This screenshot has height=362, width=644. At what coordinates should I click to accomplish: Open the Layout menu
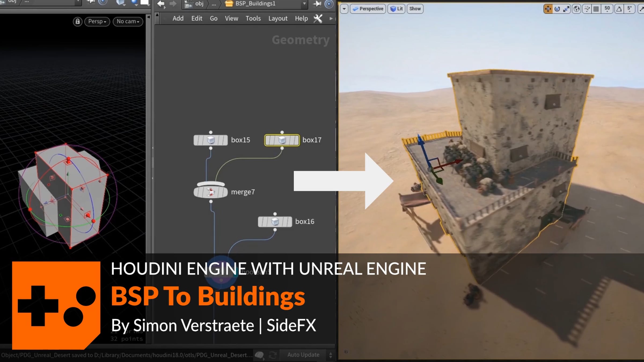(278, 18)
